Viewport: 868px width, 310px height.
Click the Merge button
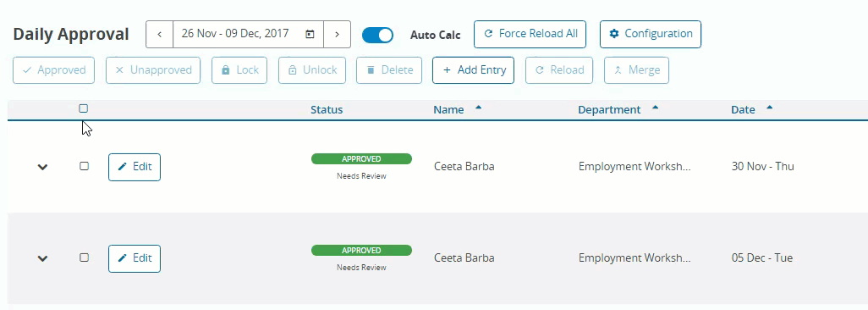(636, 70)
